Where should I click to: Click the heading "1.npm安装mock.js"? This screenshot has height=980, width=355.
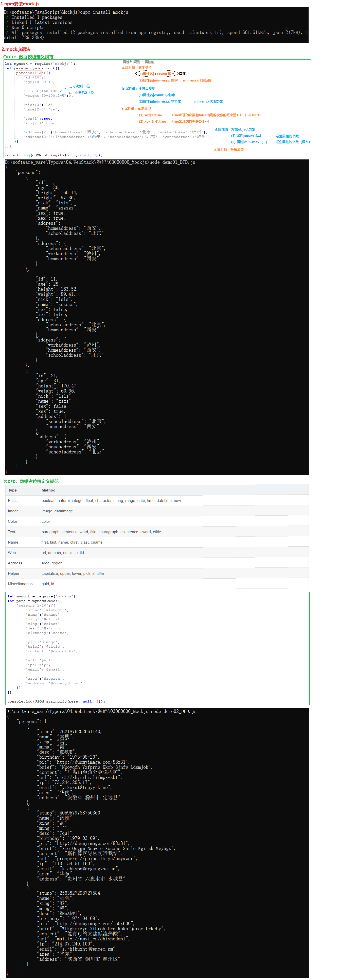point(20,4)
